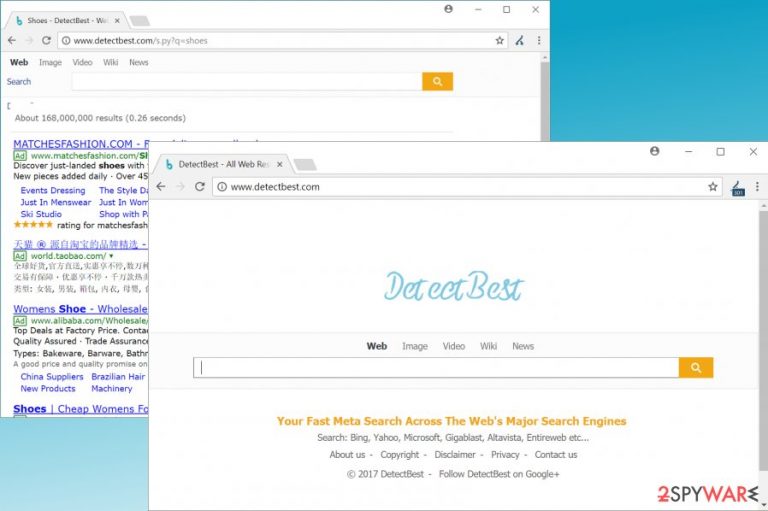View site info icon in the back window address bar
This screenshot has height=511, width=768.
[66, 41]
